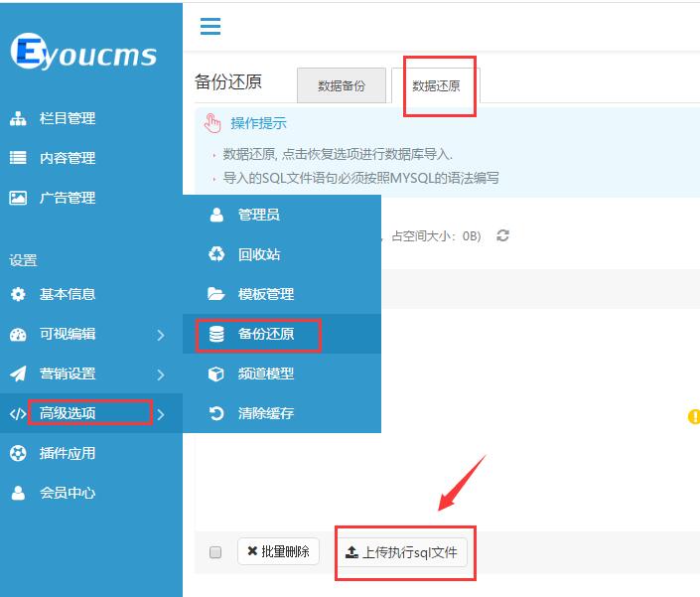Tick the select-all checkbox beside 批量删除

click(x=215, y=552)
